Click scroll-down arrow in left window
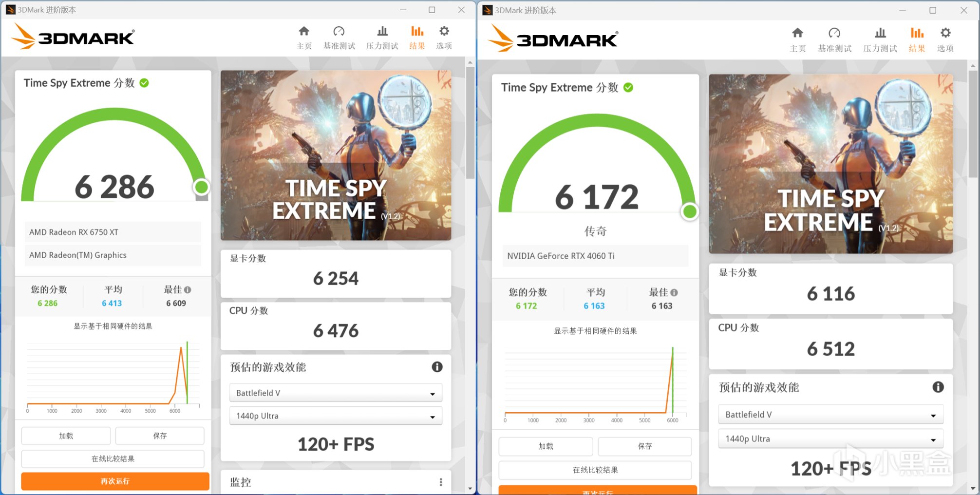The height and width of the screenshot is (495, 980). click(x=470, y=488)
